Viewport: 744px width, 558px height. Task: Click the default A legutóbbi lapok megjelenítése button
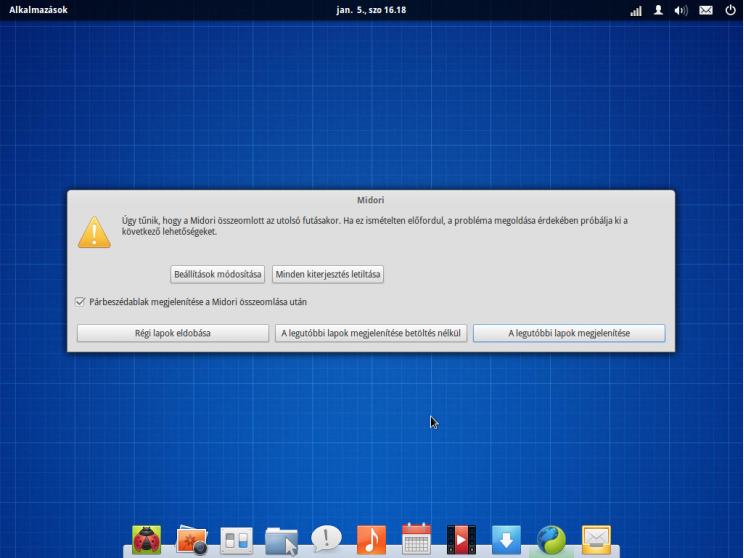click(569, 333)
